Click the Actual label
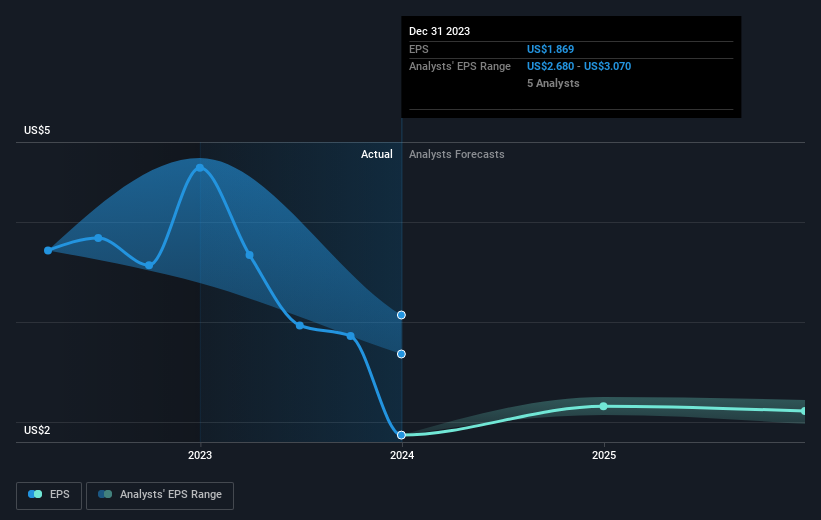Screen dimensions: 821x520 (376, 154)
